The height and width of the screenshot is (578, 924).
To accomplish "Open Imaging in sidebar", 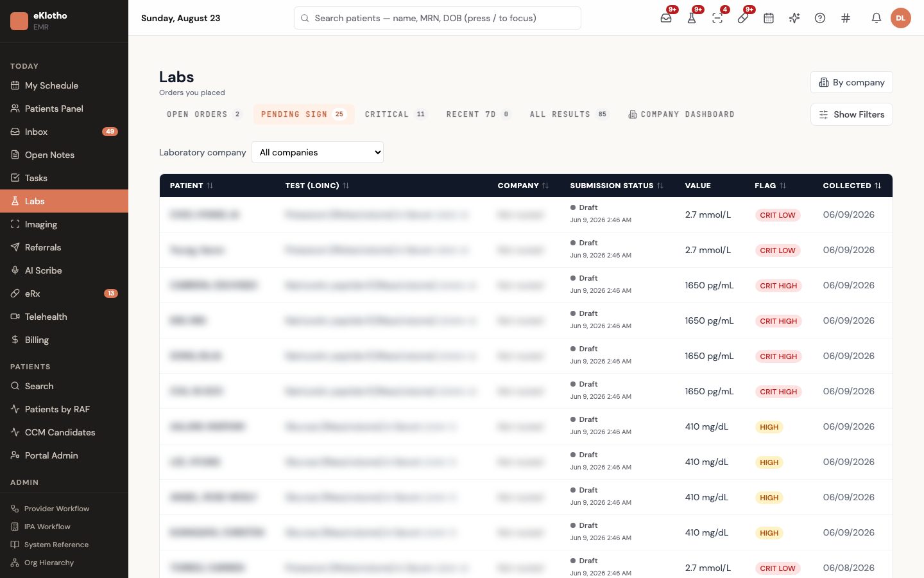I will click(64, 224).
